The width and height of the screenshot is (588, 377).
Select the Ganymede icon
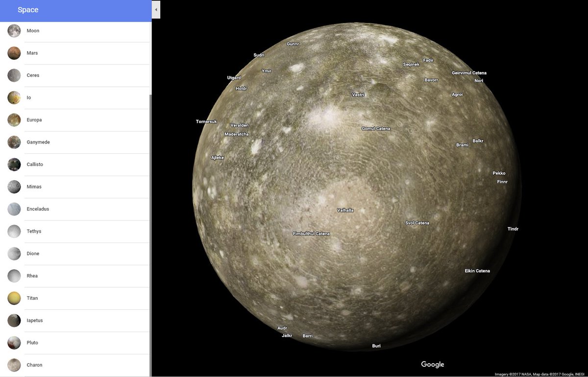coord(14,142)
